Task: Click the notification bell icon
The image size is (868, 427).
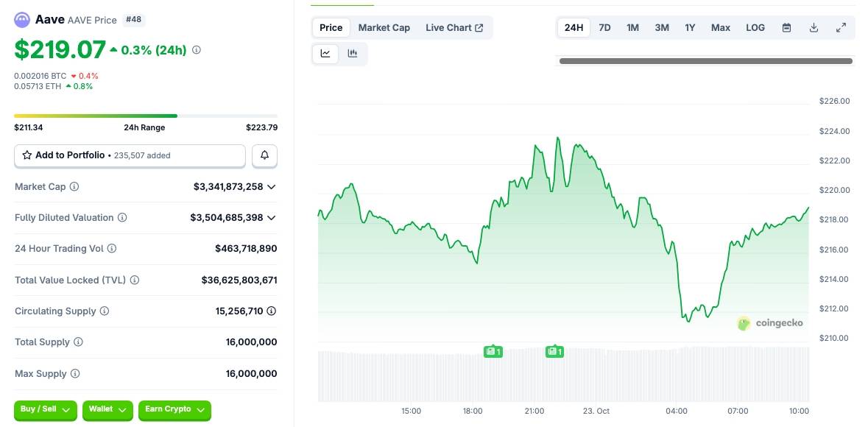Action: tap(264, 155)
